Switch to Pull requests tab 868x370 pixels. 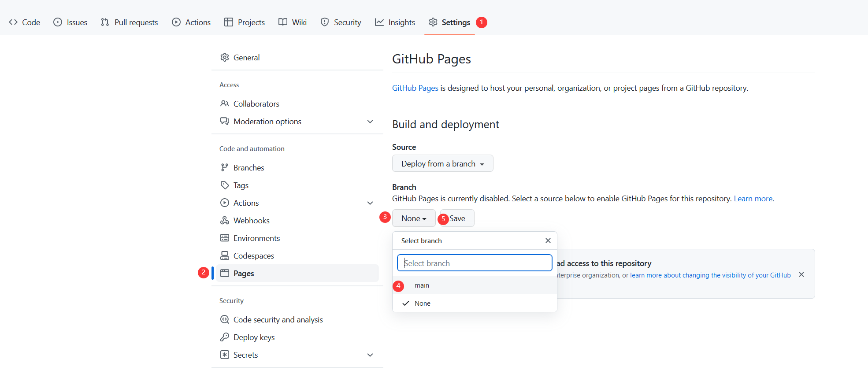point(130,22)
